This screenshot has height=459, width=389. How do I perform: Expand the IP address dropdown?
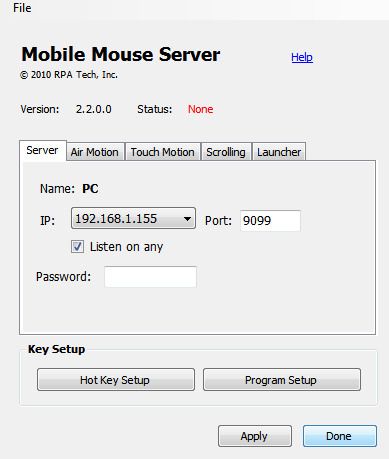133,219
